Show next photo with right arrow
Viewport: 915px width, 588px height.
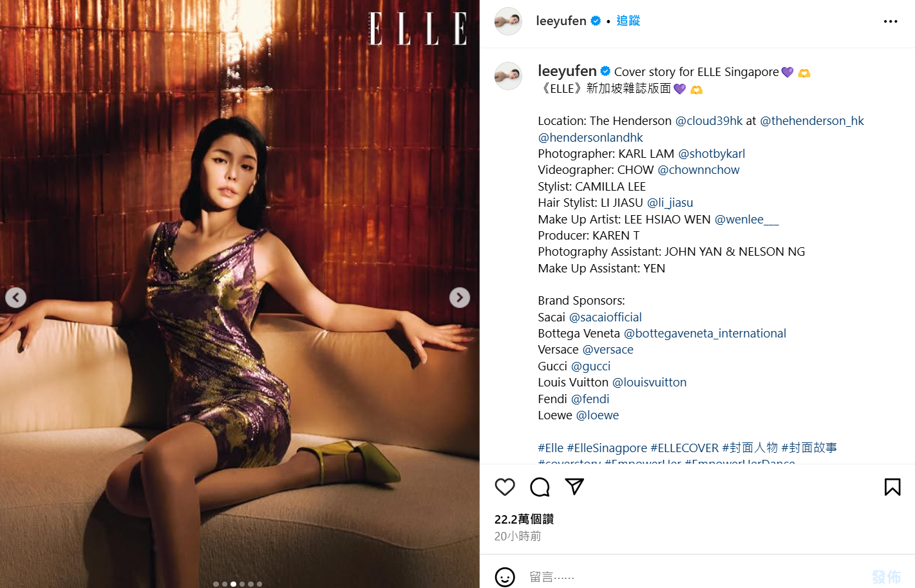tap(459, 298)
